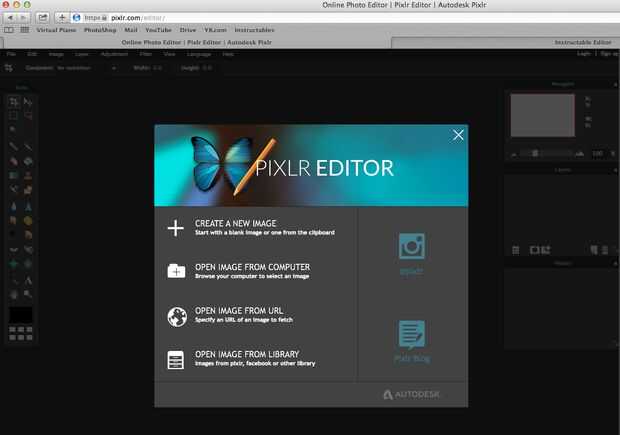Click the plus icon for Create a New Image
The width and height of the screenshot is (620, 435).
(176, 228)
